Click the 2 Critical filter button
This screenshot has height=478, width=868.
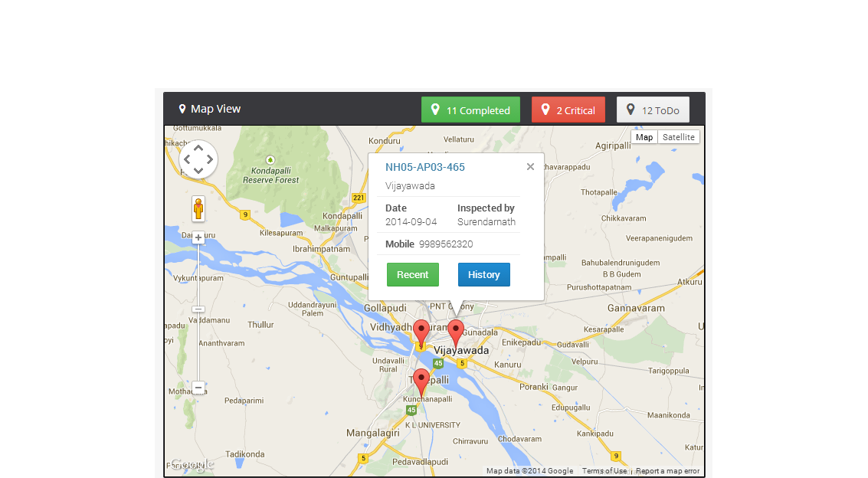tap(568, 110)
